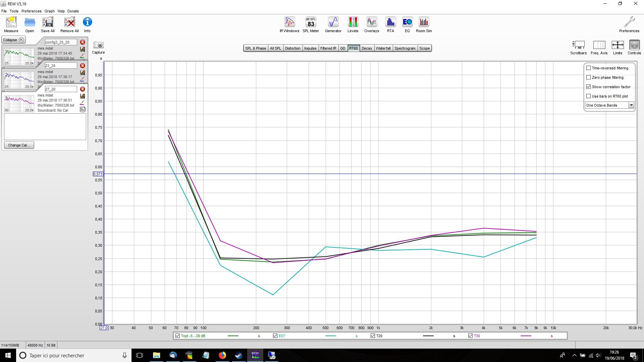This screenshot has height=362, width=644.
Task: Open the signal Generator
Action: (333, 25)
